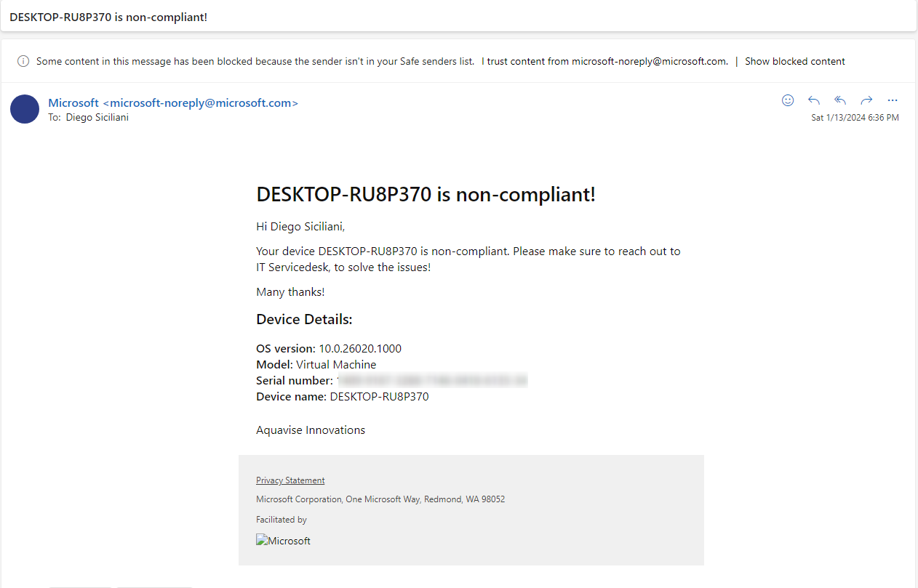This screenshot has width=918, height=588.
Task: Click the 'Facilitated by' text
Action: pyautogui.click(x=282, y=520)
